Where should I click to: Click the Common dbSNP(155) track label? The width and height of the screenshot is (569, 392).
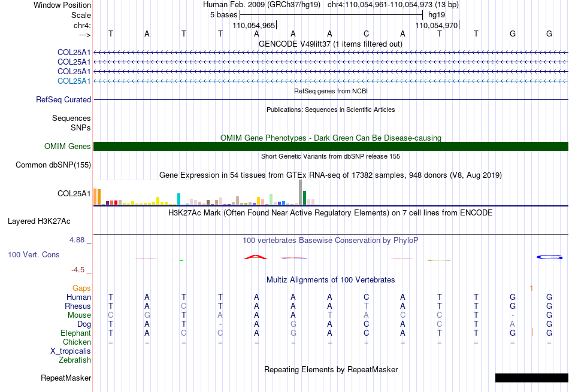click(x=53, y=165)
